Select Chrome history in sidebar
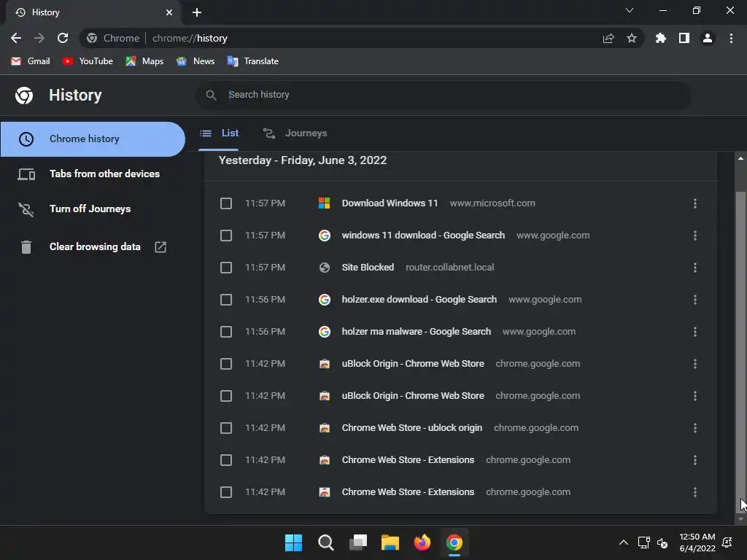Viewport: 747px width, 560px height. click(93, 139)
